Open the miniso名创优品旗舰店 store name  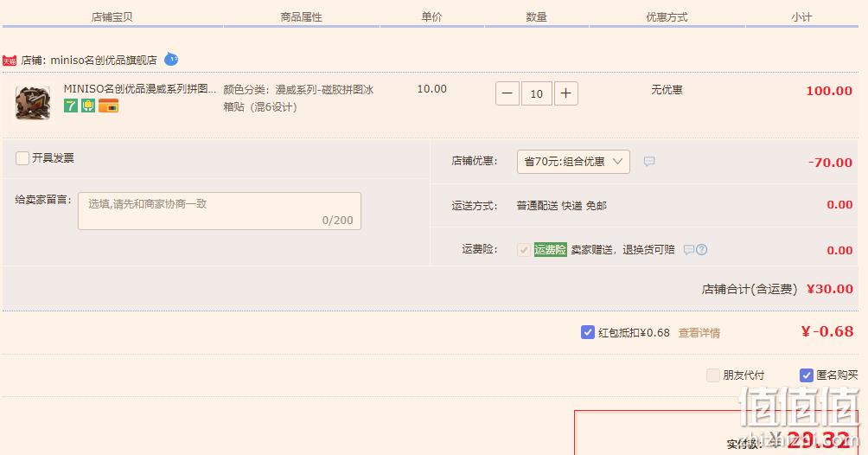(104, 60)
